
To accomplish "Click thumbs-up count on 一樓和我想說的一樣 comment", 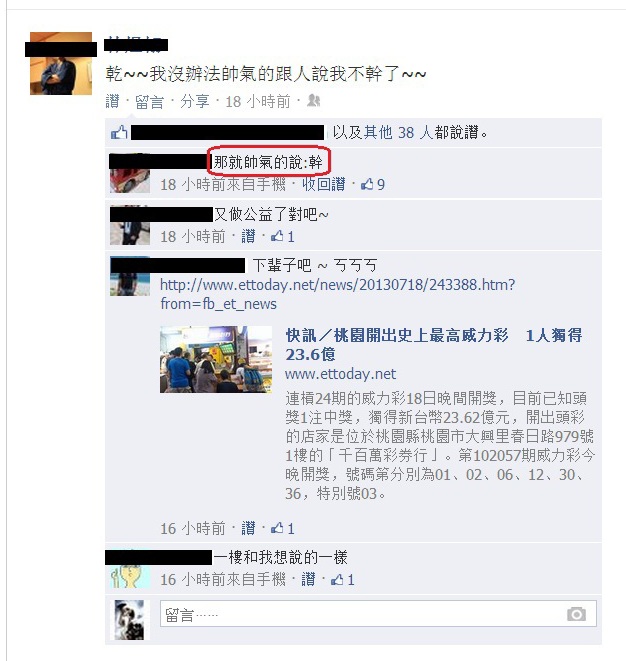I will 342,580.
